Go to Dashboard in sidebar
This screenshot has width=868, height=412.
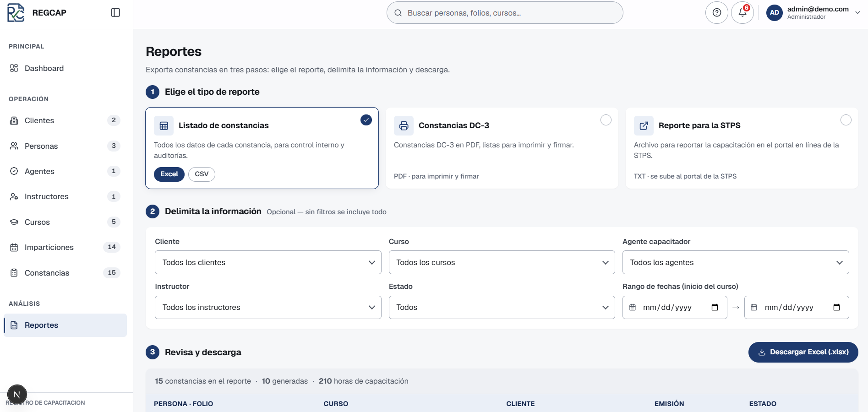click(x=65, y=68)
